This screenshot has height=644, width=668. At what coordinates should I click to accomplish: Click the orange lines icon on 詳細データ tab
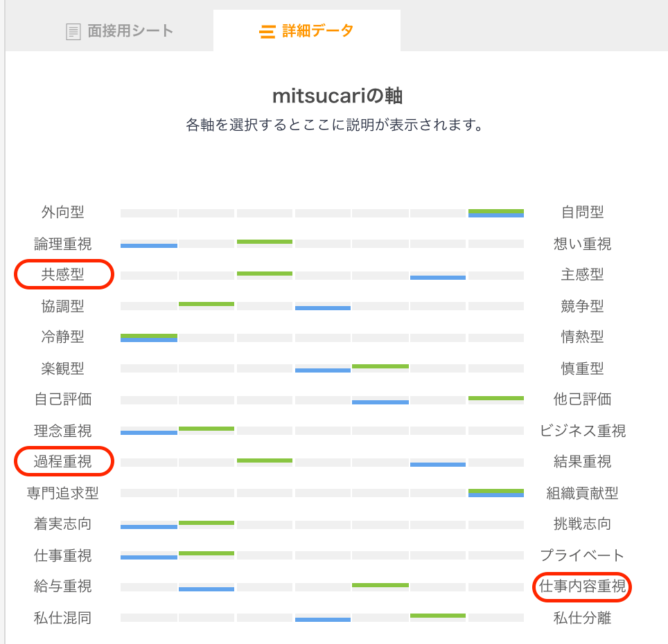[x=267, y=31]
